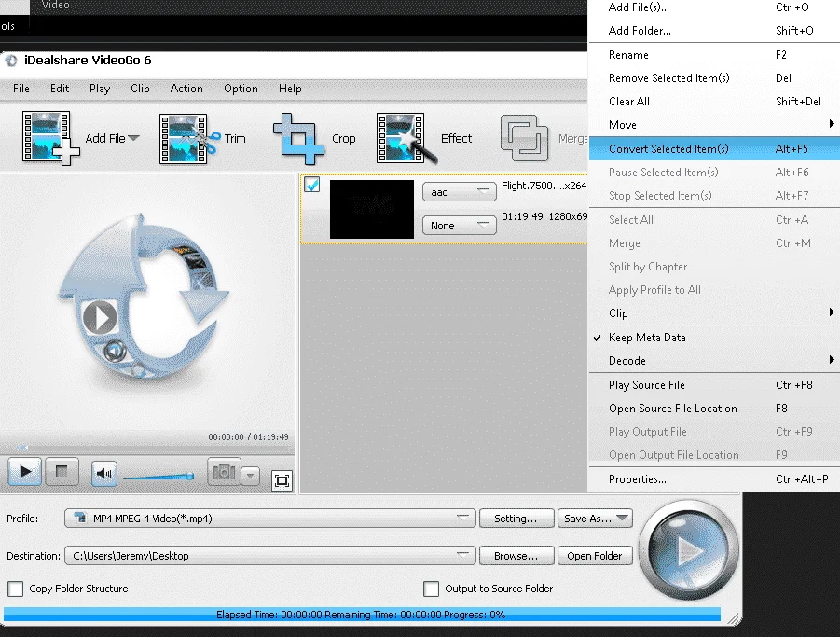Screen dimensions: 840x637
Task: Click the play overlay in preview logo
Action: [x=100, y=317]
